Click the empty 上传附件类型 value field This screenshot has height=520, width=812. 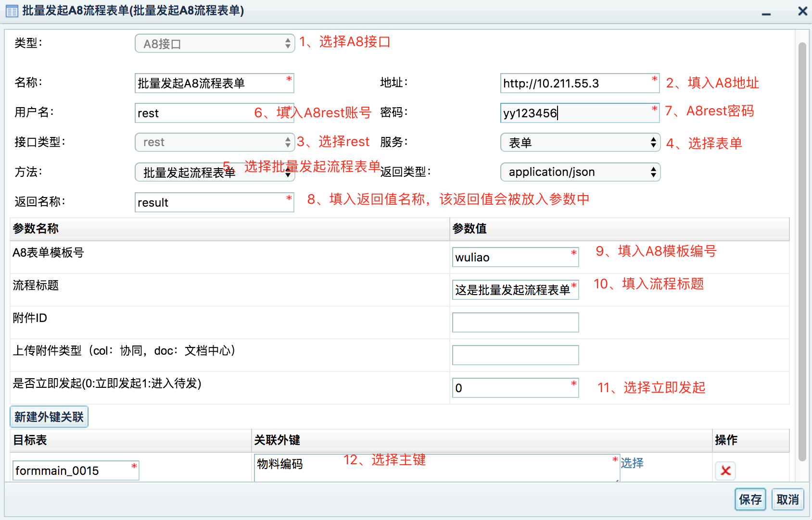[516, 355]
